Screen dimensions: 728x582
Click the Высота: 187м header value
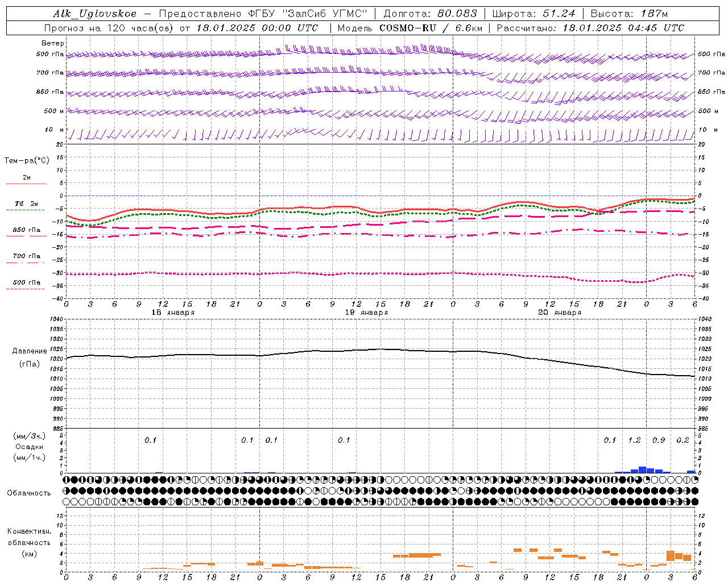pyautogui.click(x=629, y=14)
